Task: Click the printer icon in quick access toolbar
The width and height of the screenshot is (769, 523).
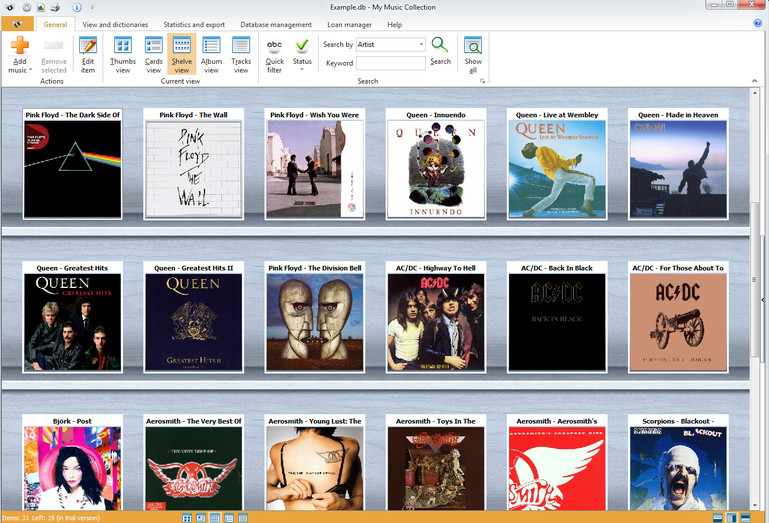Action: pos(55,7)
